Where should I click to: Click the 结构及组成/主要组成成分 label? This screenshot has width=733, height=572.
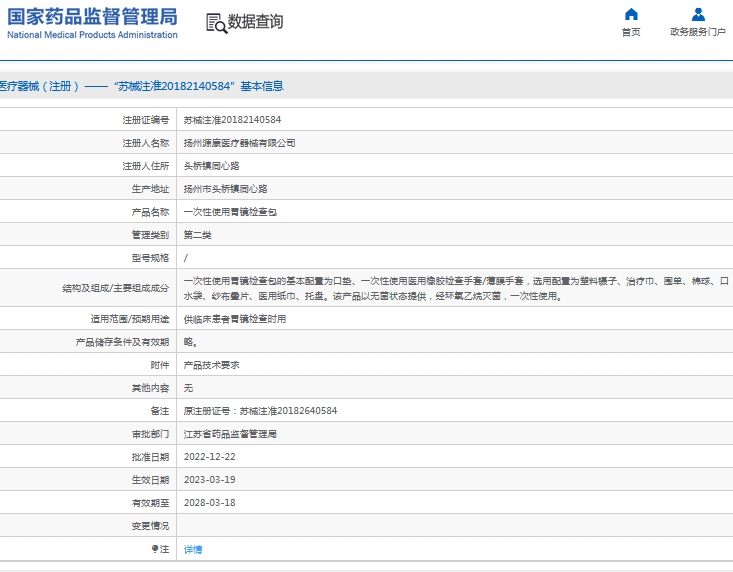click(x=115, y=288)
